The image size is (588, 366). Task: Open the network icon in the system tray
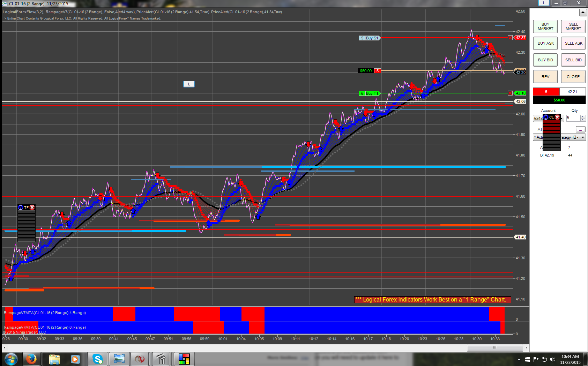[x=544, y=359]
